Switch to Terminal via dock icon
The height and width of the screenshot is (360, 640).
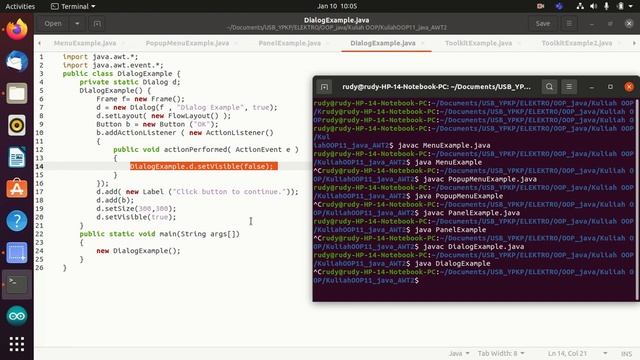click(x=17, y=284)
